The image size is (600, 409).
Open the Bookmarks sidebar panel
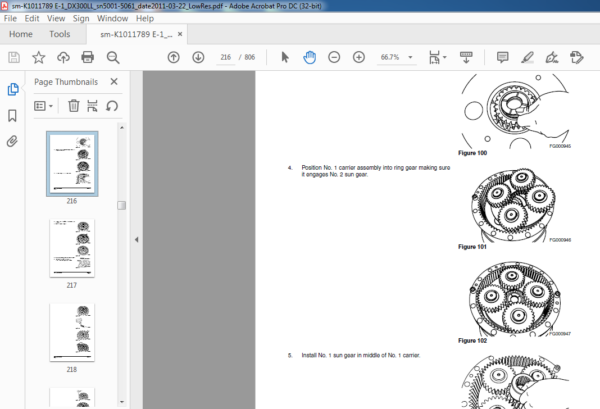coord(12,116)
